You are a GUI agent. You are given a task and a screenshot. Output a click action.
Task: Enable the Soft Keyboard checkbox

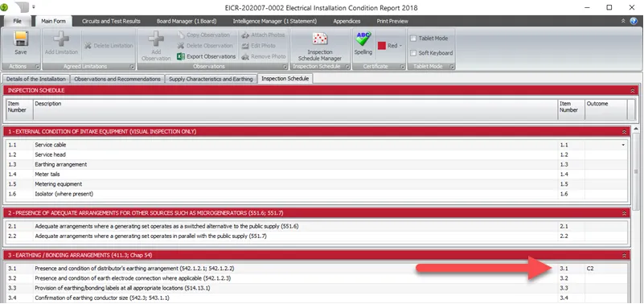413,53
